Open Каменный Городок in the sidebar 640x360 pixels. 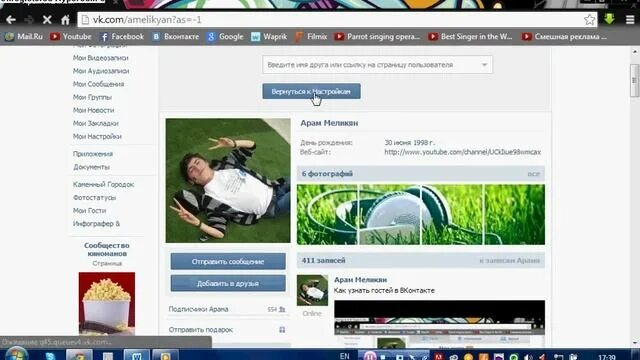click(103, 184)
